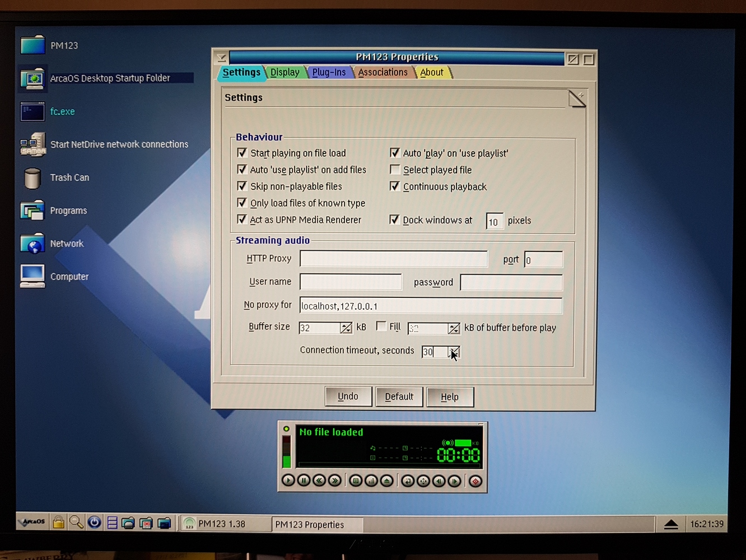Viewport: 746px width, 560px height.
Task: Toggle the repeat button in the PM123 player
Action: pyautogui.click(x=408, y=480)
